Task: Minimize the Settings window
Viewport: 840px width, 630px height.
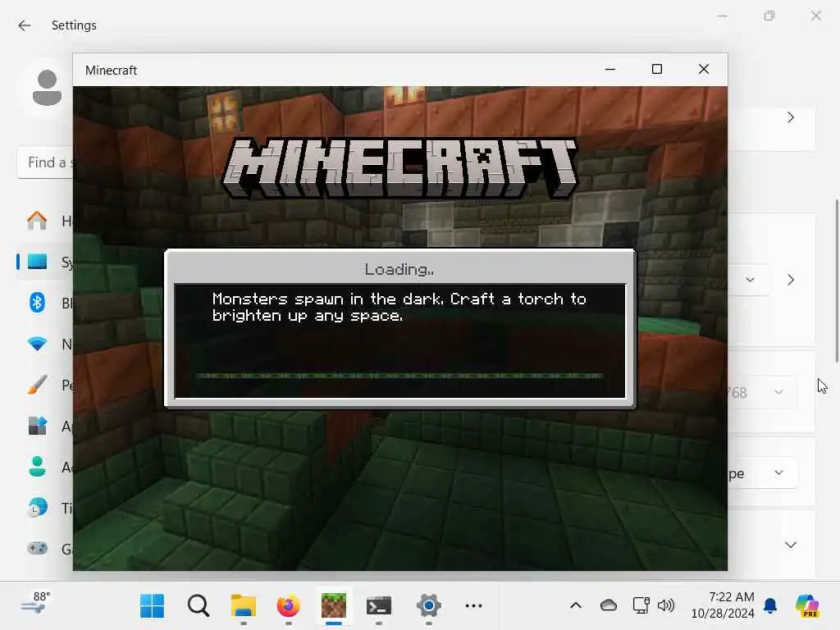Action: pos(722,16)
